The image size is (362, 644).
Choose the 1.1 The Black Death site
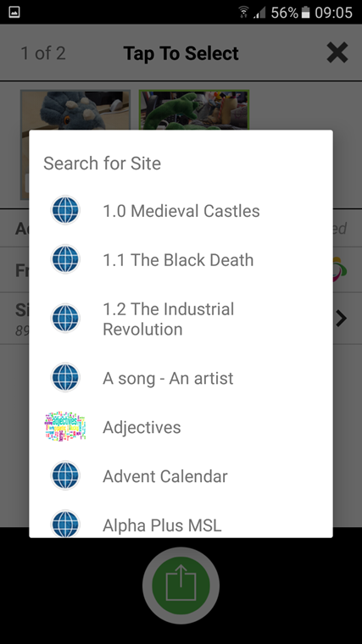click(x=181, y=259)
